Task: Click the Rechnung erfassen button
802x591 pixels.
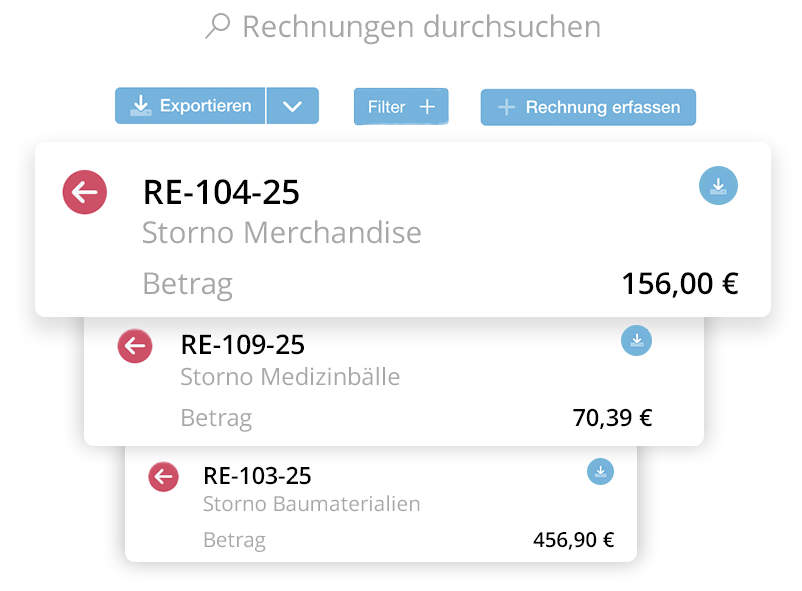Action: [x=588, y=107]
